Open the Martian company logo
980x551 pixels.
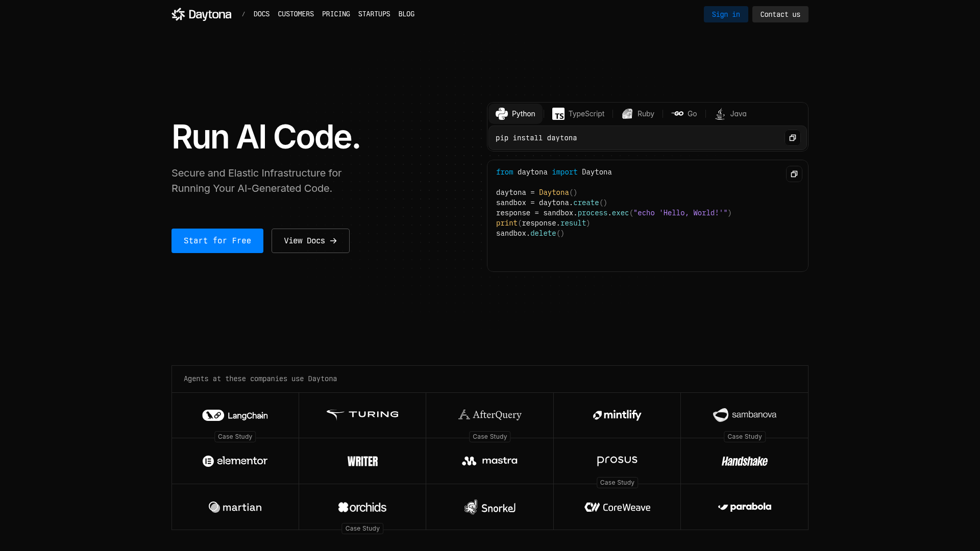point(235,507)
